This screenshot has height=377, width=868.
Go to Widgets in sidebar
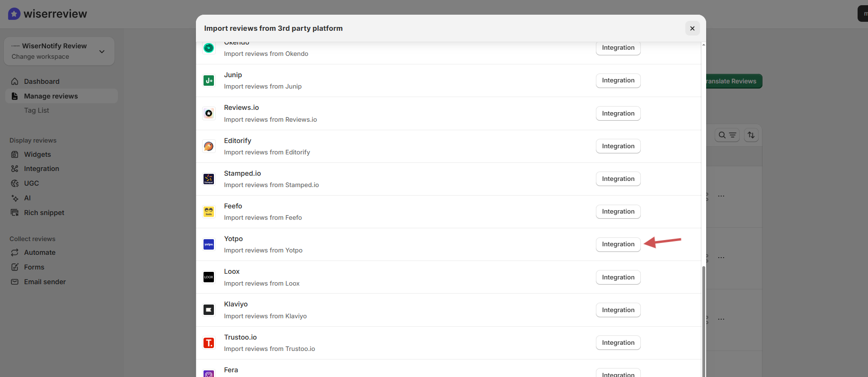(x=37, y=154)
